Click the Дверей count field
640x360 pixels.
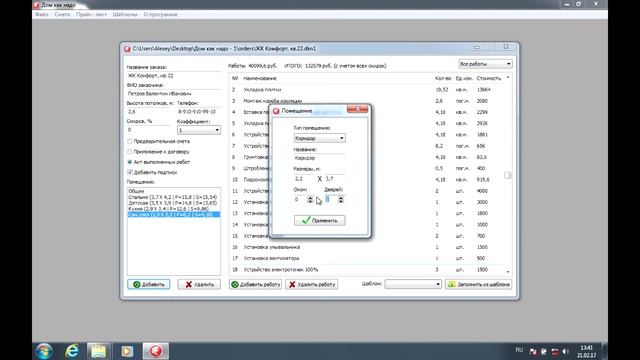(x=331, y=200)
